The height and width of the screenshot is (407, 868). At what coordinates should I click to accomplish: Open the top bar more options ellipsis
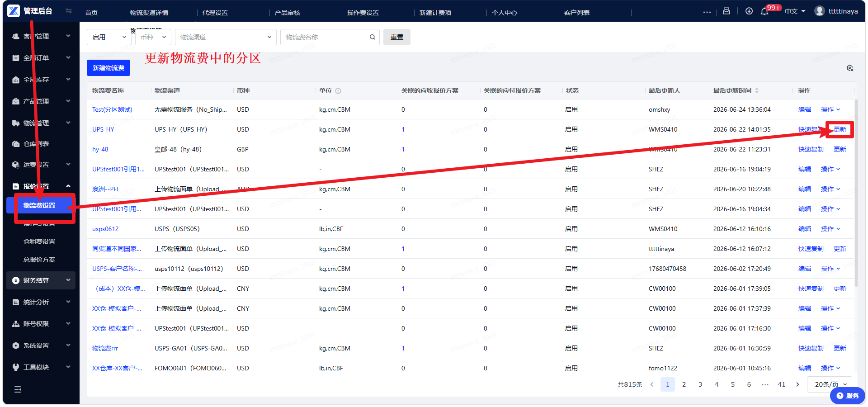coord(707,12)
